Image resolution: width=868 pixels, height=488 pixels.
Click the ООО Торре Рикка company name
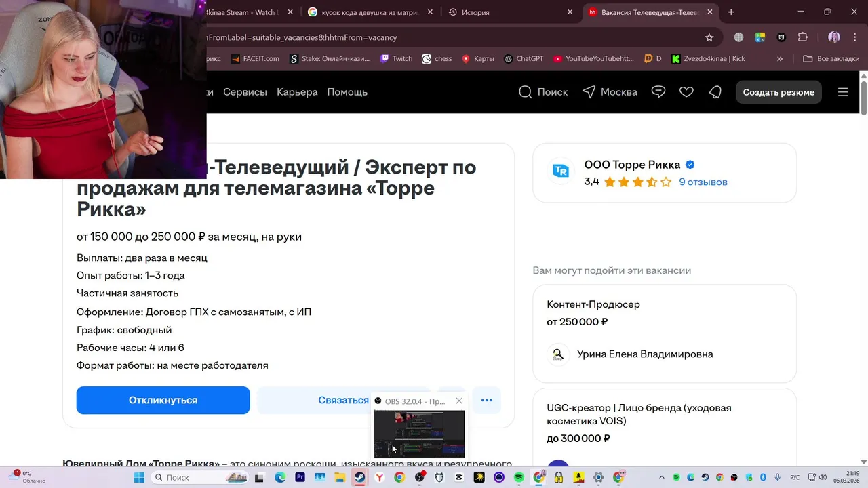pyautogui.click(x=632, y=165)
